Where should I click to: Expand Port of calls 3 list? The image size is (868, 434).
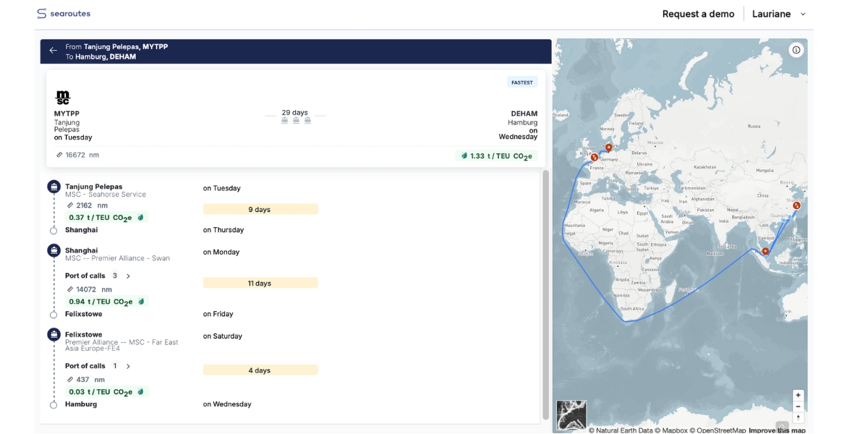click(128, 276)
